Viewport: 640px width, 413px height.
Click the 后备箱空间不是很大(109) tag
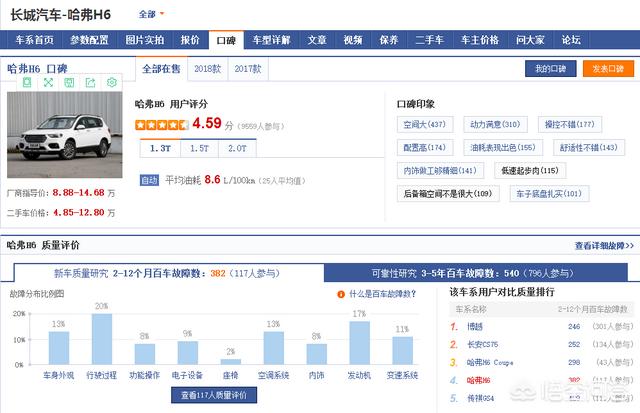tap(448, 193)
